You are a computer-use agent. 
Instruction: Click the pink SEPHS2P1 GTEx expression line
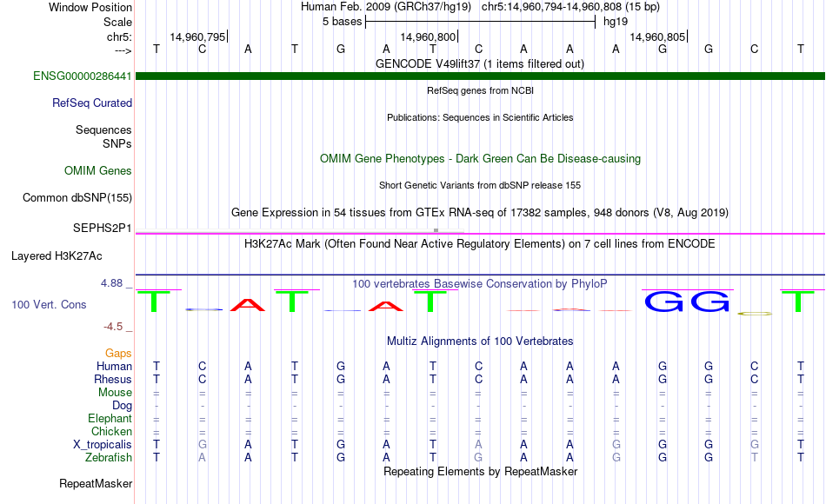(480, 233)
